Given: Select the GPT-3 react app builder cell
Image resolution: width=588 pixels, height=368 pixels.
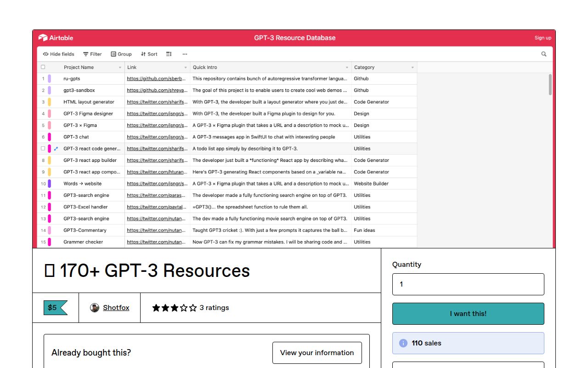Looking at the screenshot, I should pyautogui.click(x=92, y=161).
